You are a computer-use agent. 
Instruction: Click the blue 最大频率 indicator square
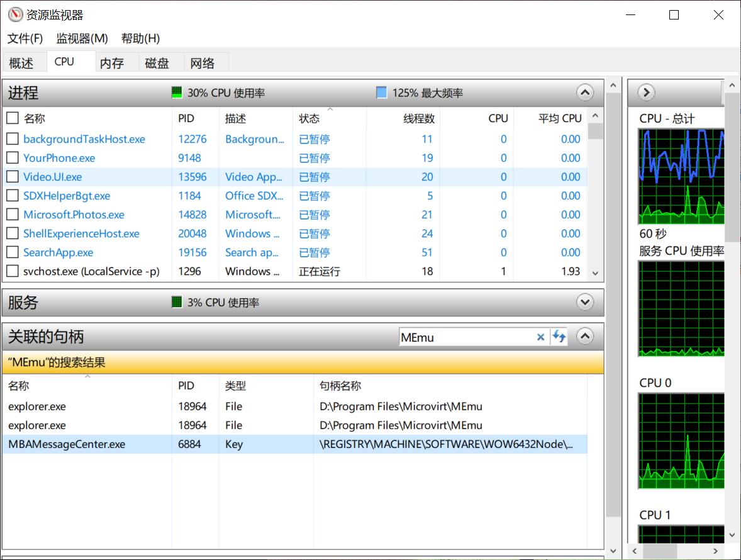click(x=381, y=92)
